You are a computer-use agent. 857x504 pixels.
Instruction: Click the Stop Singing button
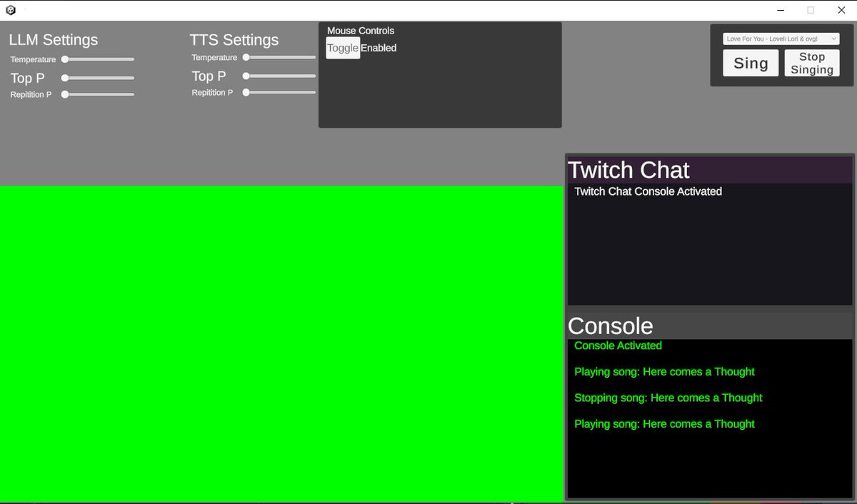coord(812,63)
